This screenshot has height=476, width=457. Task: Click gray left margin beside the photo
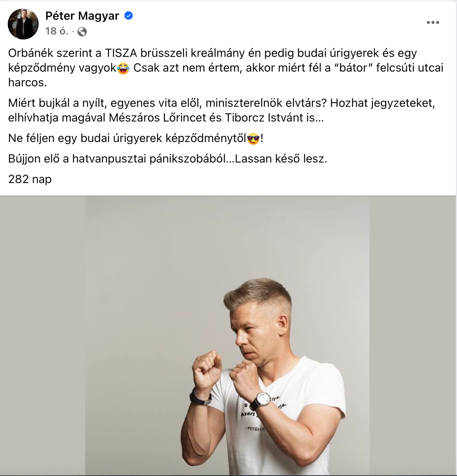[x=43, y=336]
